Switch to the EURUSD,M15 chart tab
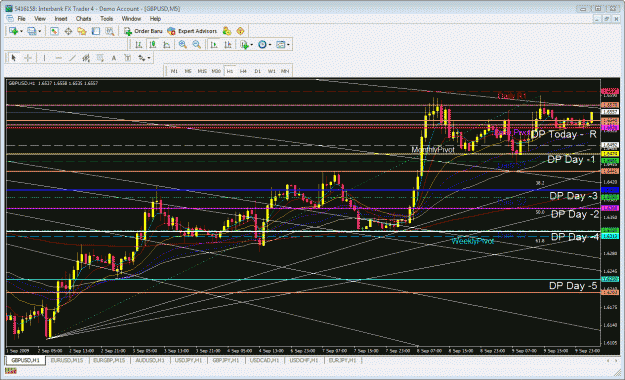This screenshot has height=380, width=625. pos(67,360)
